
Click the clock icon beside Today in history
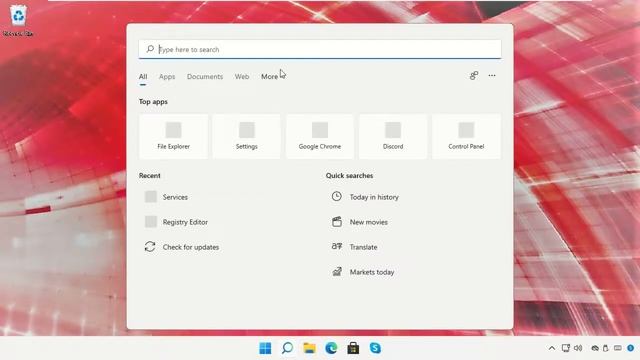(336, 196)
